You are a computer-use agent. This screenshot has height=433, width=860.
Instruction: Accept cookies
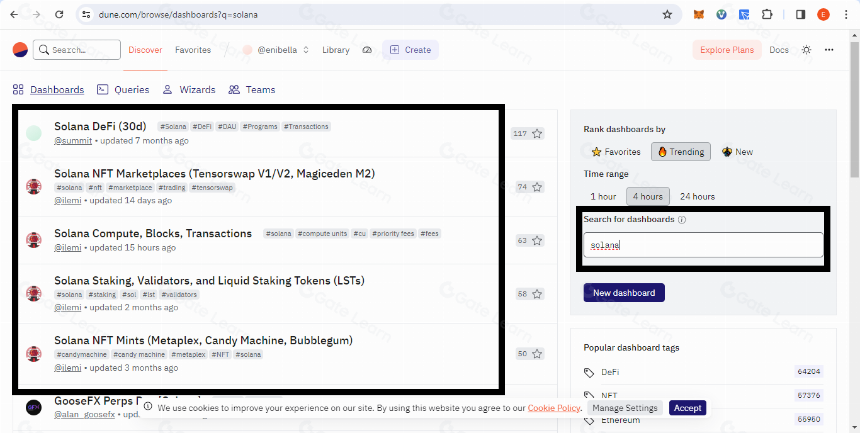coord(687,408)
